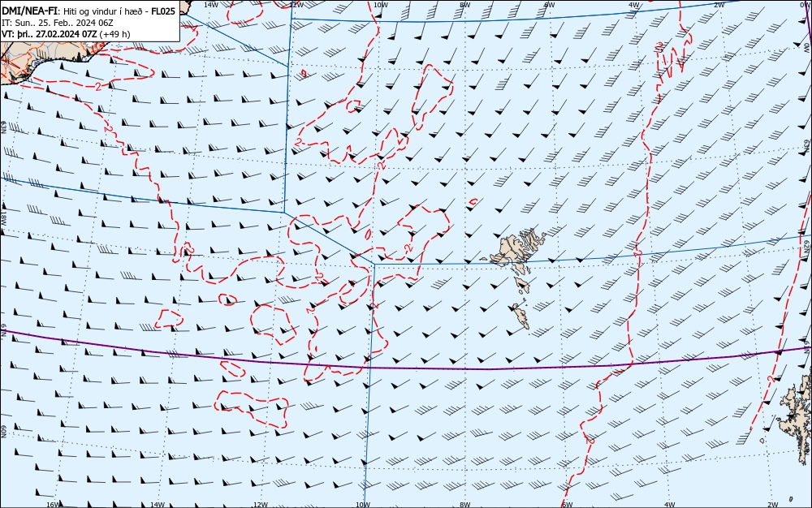This screenshot has width=812, height=508.
Task: Click the '14W' longitude label on top axis
Action: pyautogui.click(x=211, y=4)
